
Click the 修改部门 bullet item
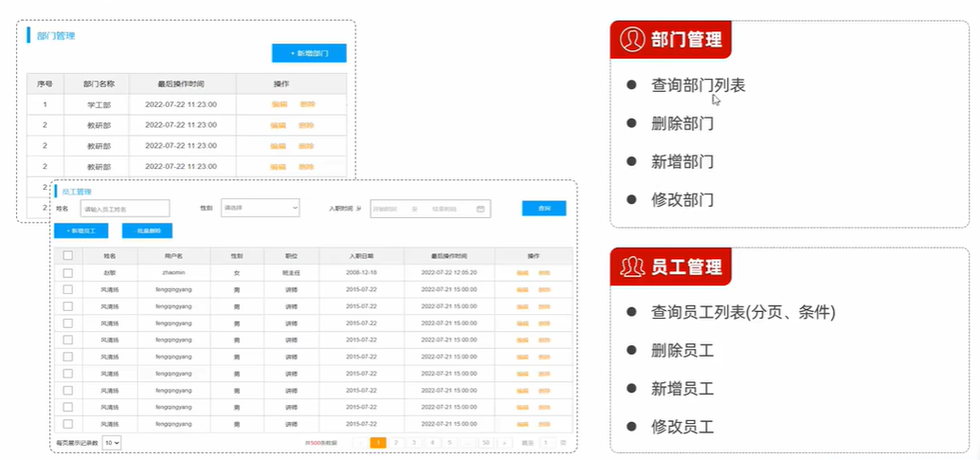point(682,200)
